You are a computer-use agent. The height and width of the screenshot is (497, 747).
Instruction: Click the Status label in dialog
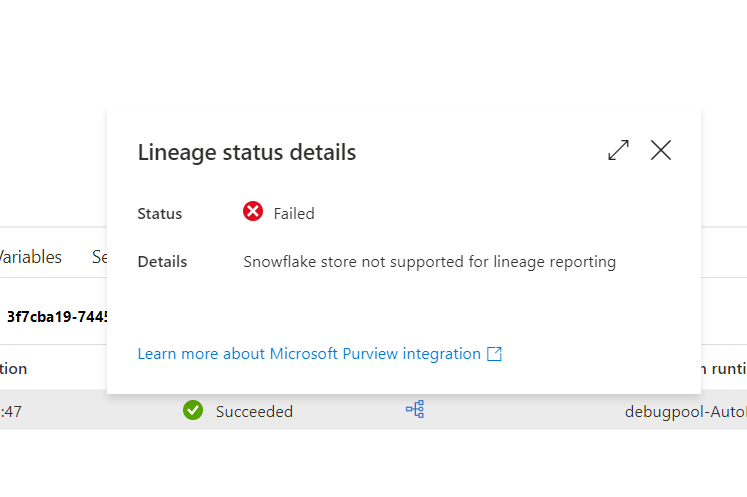point(160,213)
